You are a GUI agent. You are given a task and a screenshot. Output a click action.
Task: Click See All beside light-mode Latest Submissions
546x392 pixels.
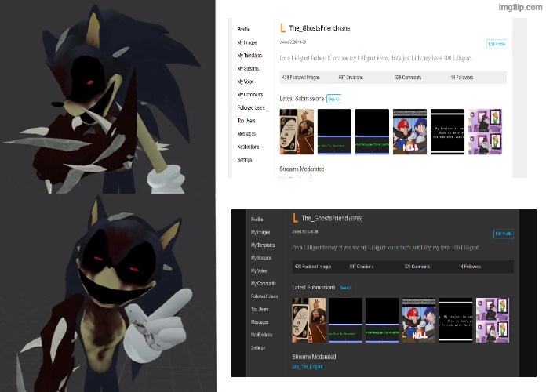(x=333, y=99)
